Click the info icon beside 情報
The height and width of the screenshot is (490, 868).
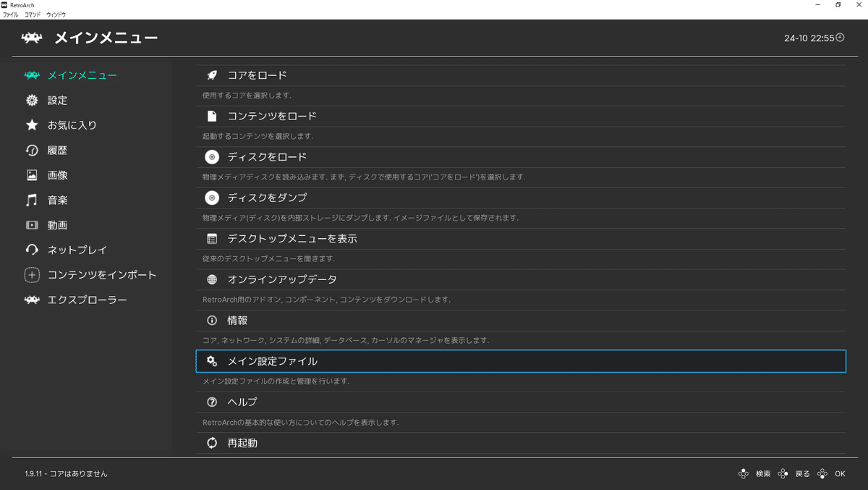coord(212,320)
